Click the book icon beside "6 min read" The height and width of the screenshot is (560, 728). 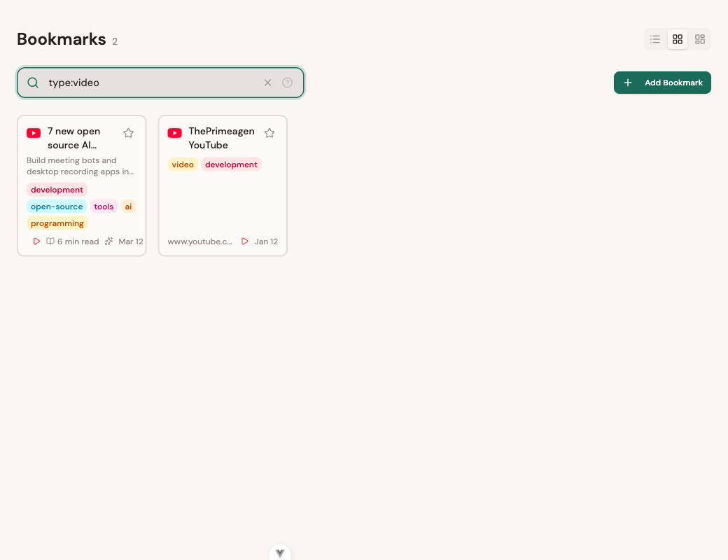tap(50, 241)
